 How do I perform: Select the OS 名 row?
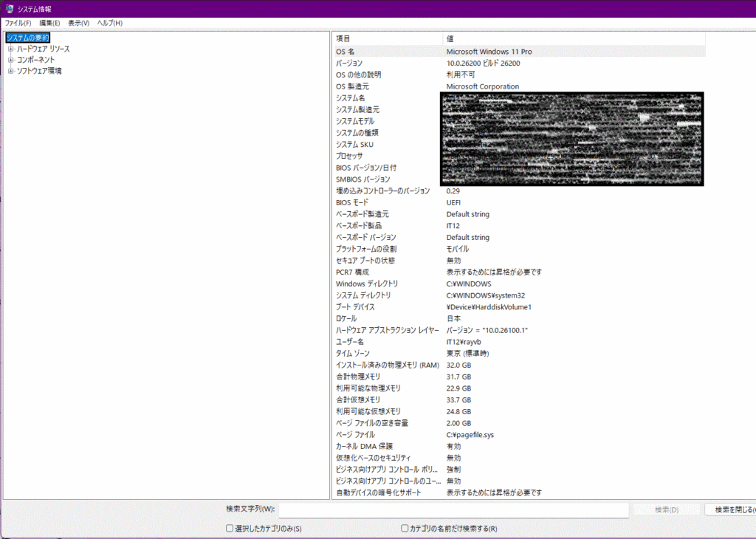[519, 52]
